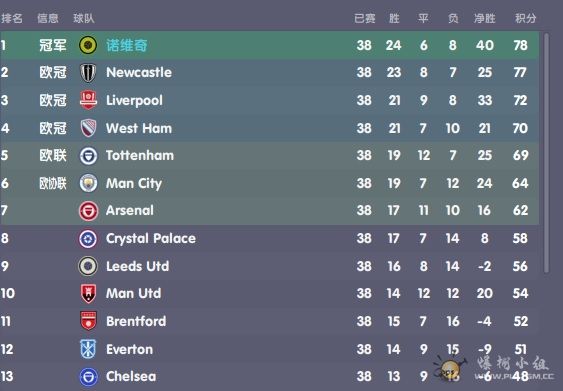The height and width of the screenshot is (391, 563).
Task: Click the Arsenal red circular badge
Action: point(88,211)
